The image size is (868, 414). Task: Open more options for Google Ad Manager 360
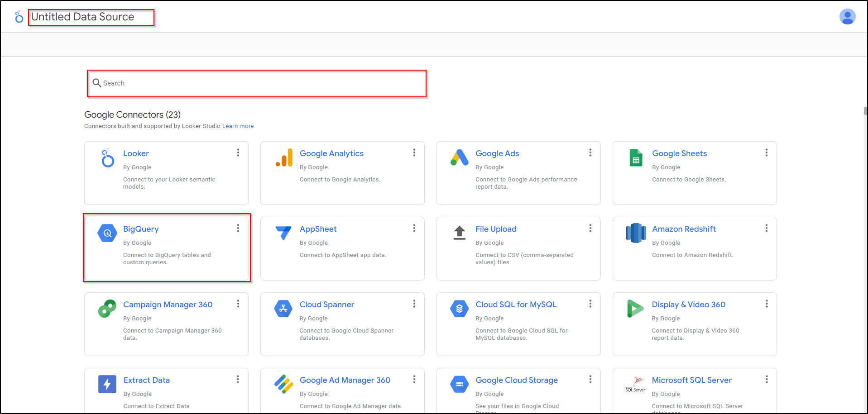tap(414, 380)
